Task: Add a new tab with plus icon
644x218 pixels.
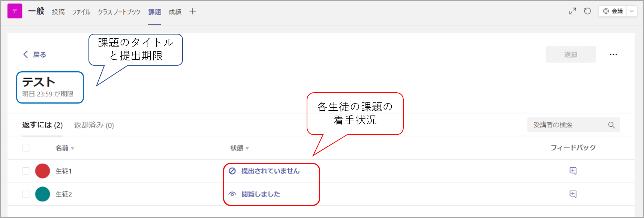Action: tap(192, 11)
